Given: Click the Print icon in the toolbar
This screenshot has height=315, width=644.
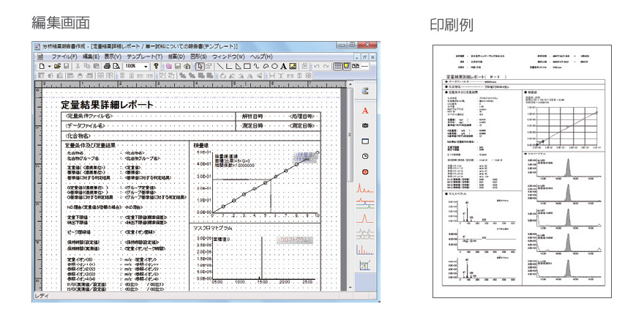Looking at the screenshot, I should [x=107, y=66].
